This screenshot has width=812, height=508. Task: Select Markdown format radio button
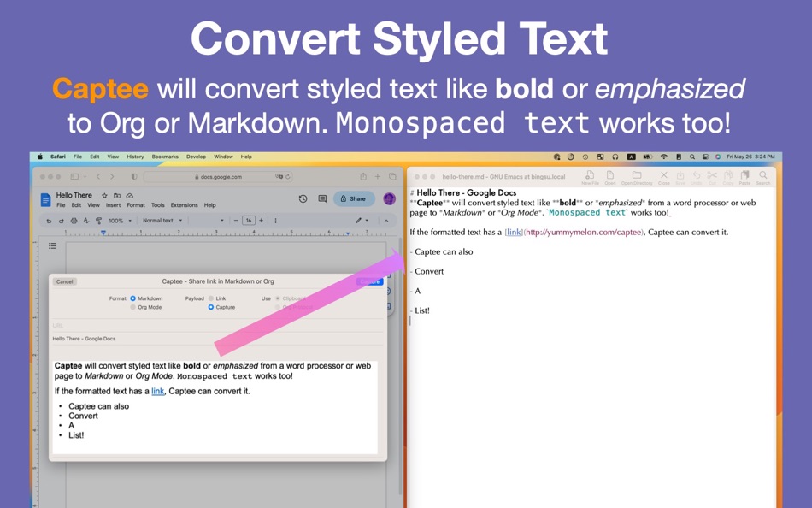click(x=133, y=298)
